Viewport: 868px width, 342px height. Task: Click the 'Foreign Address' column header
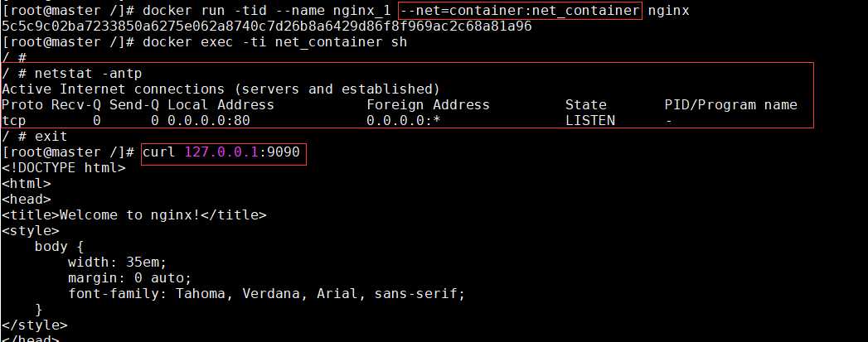click(x=428, y=104)
